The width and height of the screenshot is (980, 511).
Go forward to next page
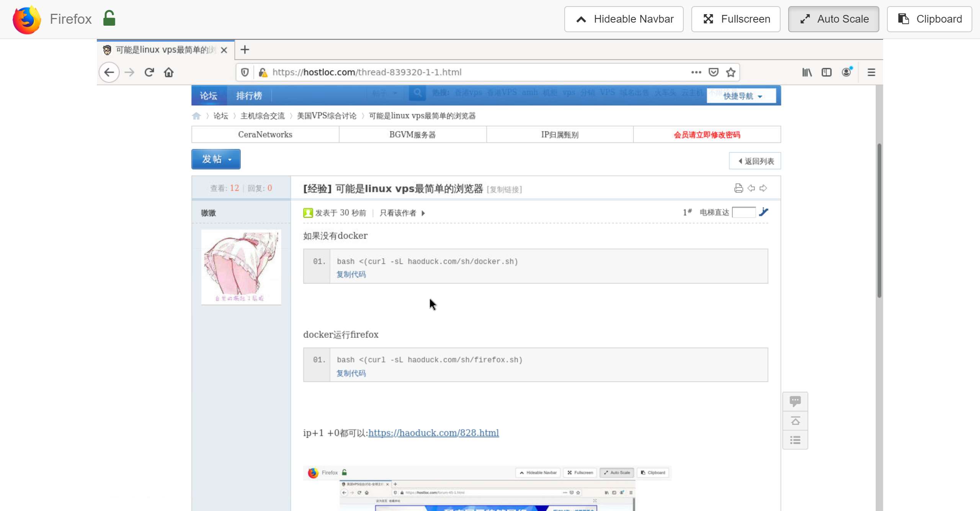click(x=129, y=72)
